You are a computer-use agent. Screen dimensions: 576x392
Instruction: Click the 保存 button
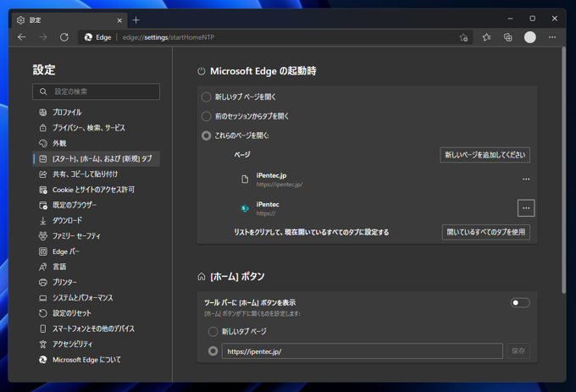(x=518, y=351)
